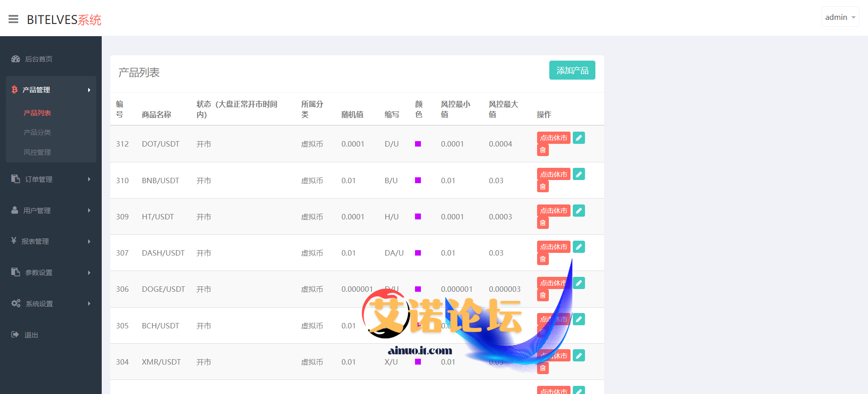Viewport: 868px width, 394px height.
Task: Click the 产品列表 panel heading
Action: pos(139,72)
